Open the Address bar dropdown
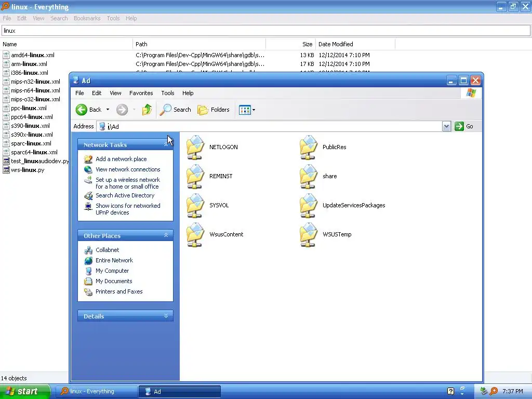The image size is (532, 399). pos(446,127)
